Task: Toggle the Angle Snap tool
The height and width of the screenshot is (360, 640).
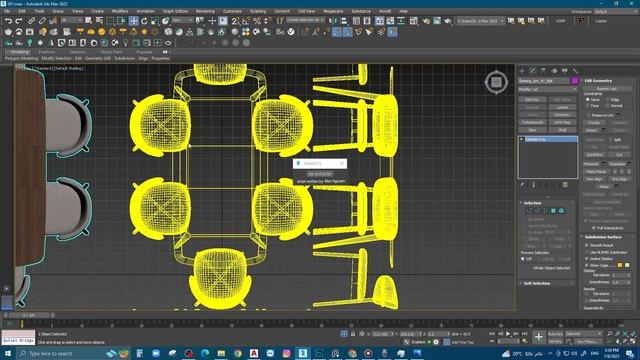Action: (x=246, y=21)
